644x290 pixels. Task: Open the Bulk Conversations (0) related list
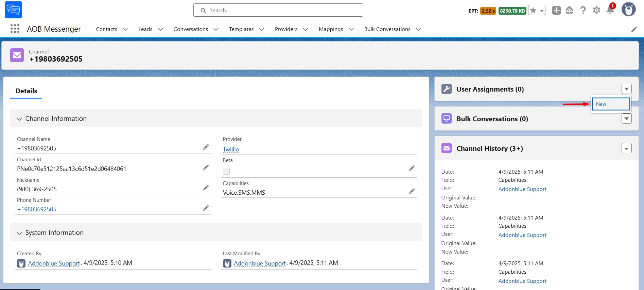(492, 119)
